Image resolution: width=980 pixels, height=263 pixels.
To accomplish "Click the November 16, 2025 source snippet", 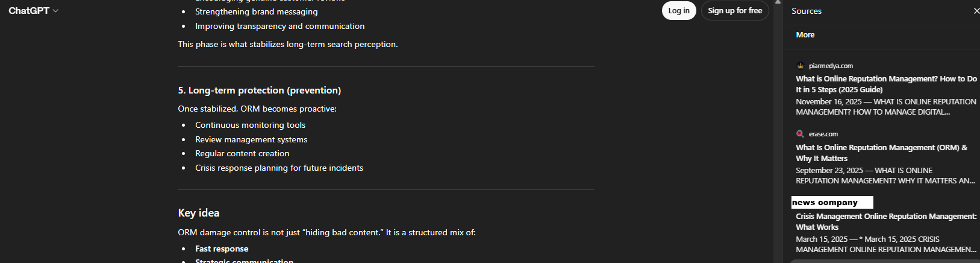I will [x=885, y=107].
